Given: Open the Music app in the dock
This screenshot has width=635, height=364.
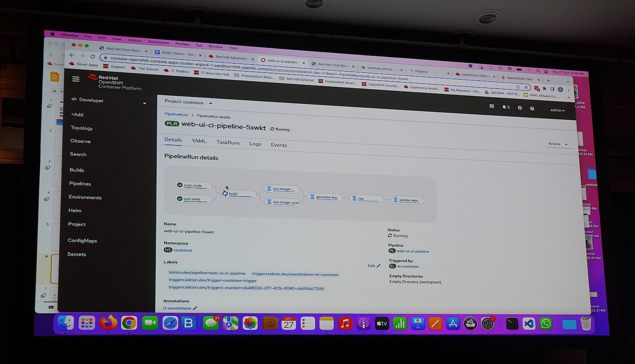Looking at the screenshot, I should point(345,324).
